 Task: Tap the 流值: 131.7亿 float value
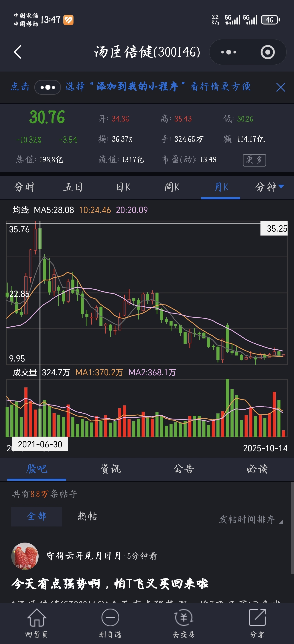tap(121, 159)
